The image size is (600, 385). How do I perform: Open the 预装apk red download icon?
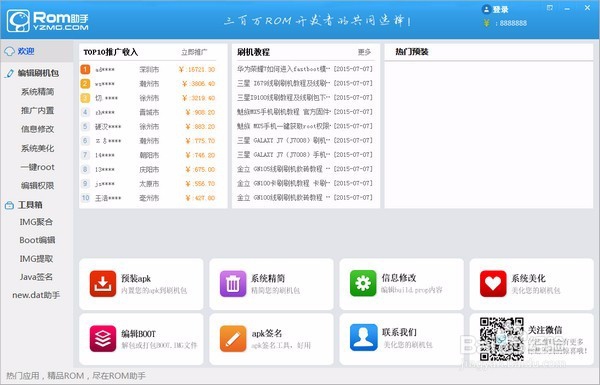point(103,284)
